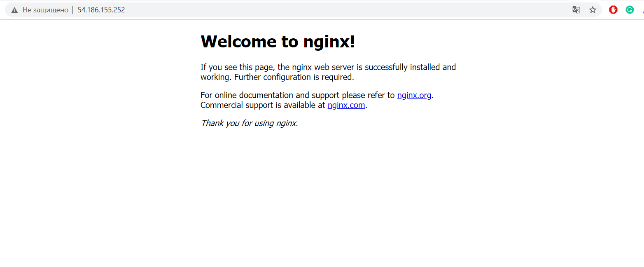
Task: Click the 'Thank you for using nginx.' text
Action: [249, 123]
